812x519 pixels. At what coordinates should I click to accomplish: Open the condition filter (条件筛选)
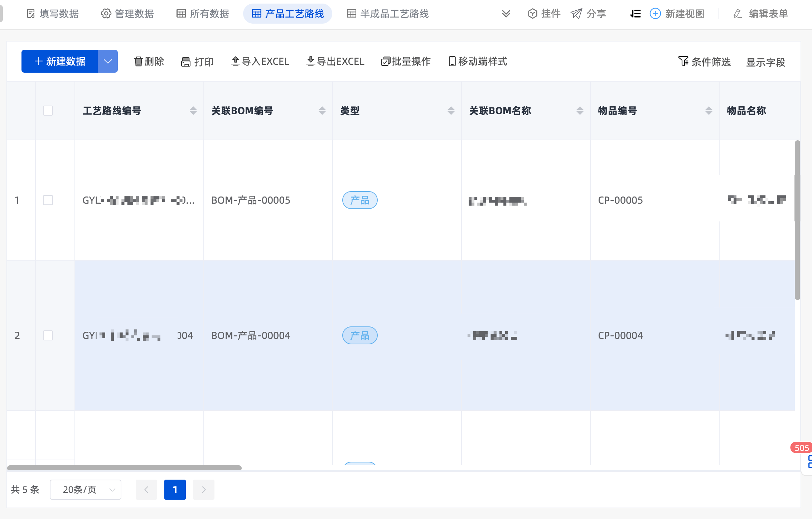tap(704, 62)
